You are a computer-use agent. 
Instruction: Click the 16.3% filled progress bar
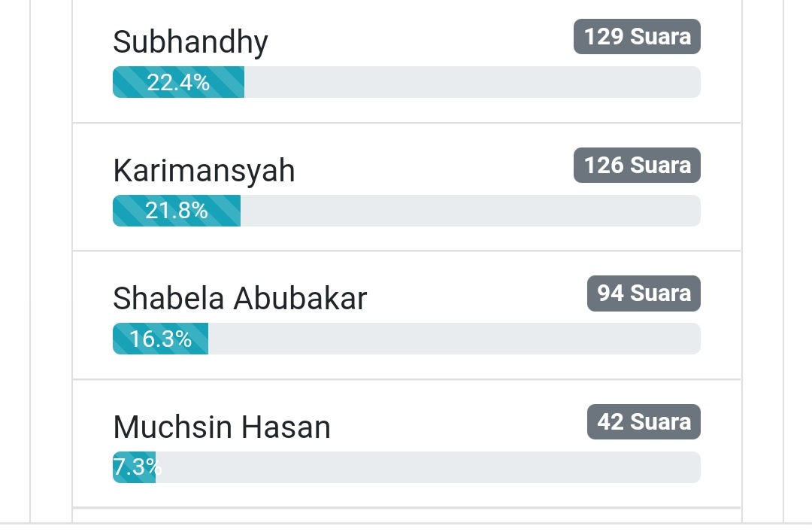click(x=161, y=339)
